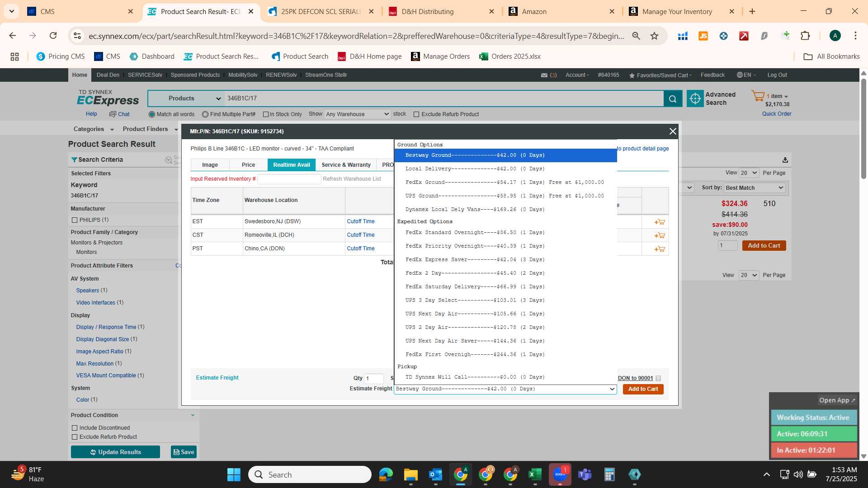The image size is (868, 488).
Task: Open Advanced Search crosshair icon
Action: [x=695, y=99]
